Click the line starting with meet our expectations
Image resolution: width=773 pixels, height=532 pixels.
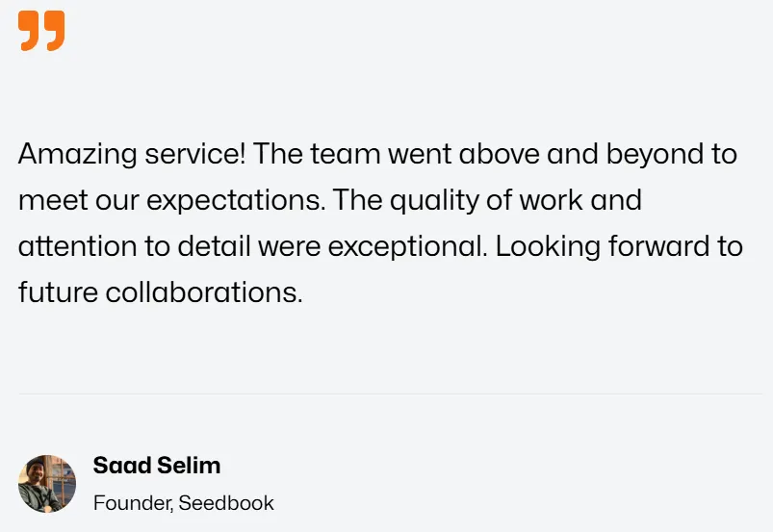(x=330, y=201)
